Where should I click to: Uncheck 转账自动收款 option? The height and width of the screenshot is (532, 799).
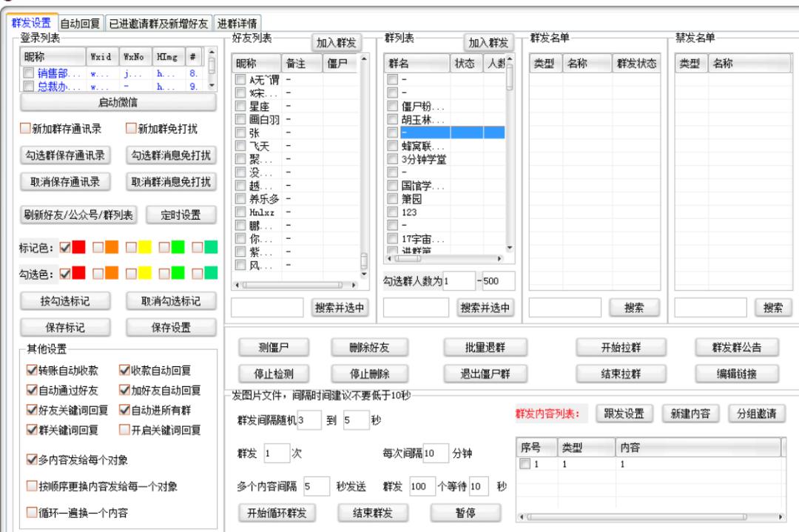[x=31, y=370]
